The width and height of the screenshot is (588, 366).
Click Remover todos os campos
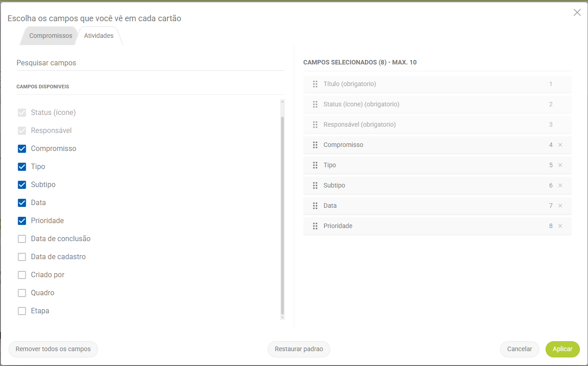pyautogui.click(x=53, y=349)
